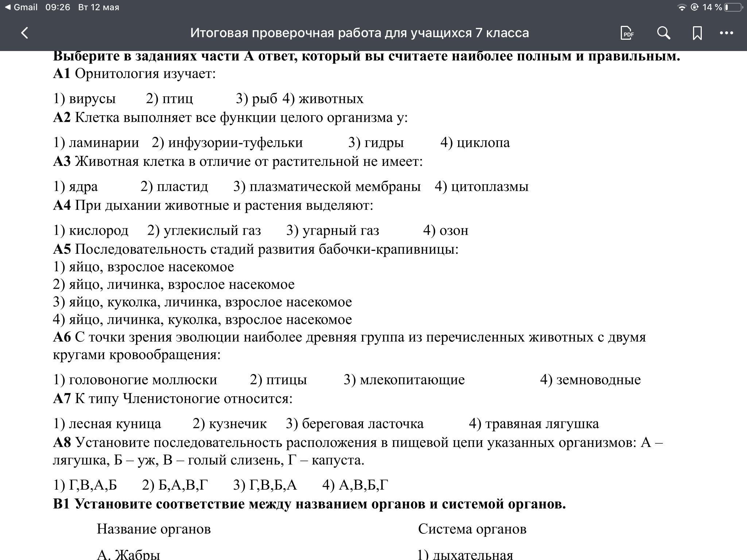Bookmark this document
This screenshot has width=747, height=560.
[x=697, y=33]
